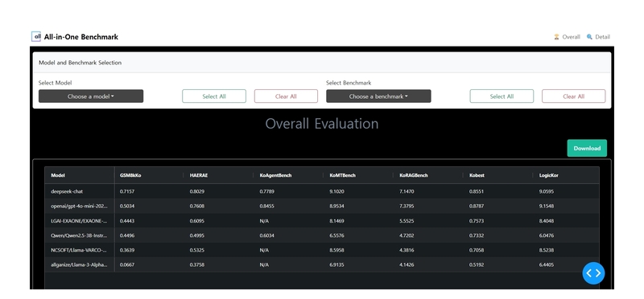Click the hourglass icon beside Overall
The image size is (644, 299).
click(556, 37)
